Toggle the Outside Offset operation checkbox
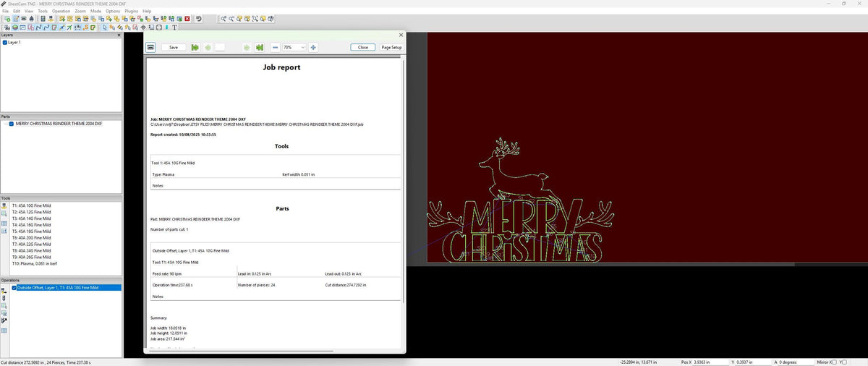Screen dimensions: 868x366 point(14,288)
